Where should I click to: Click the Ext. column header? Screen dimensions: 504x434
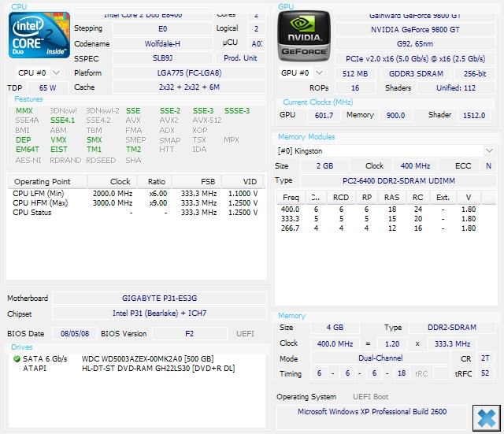[x=443, y=198]
